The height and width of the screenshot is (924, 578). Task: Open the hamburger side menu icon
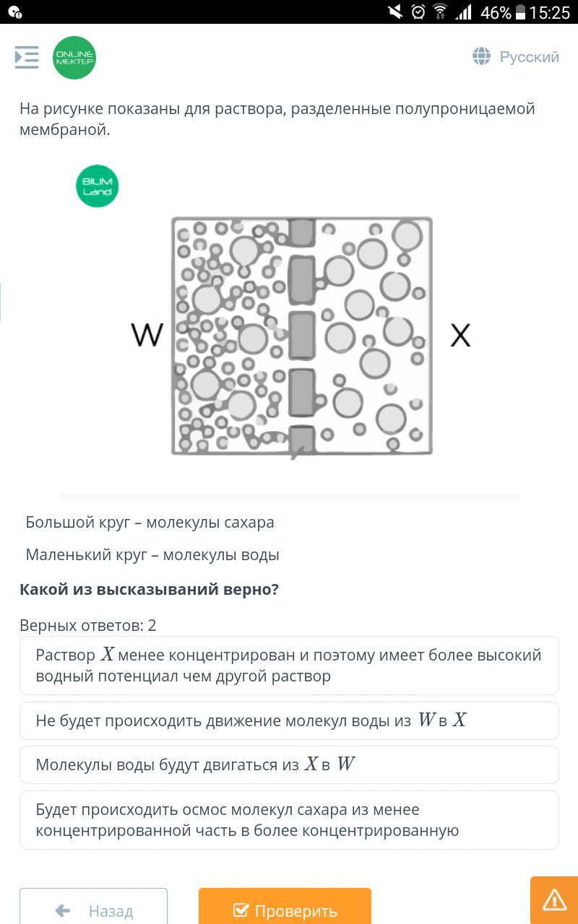(x=27, y=58)
